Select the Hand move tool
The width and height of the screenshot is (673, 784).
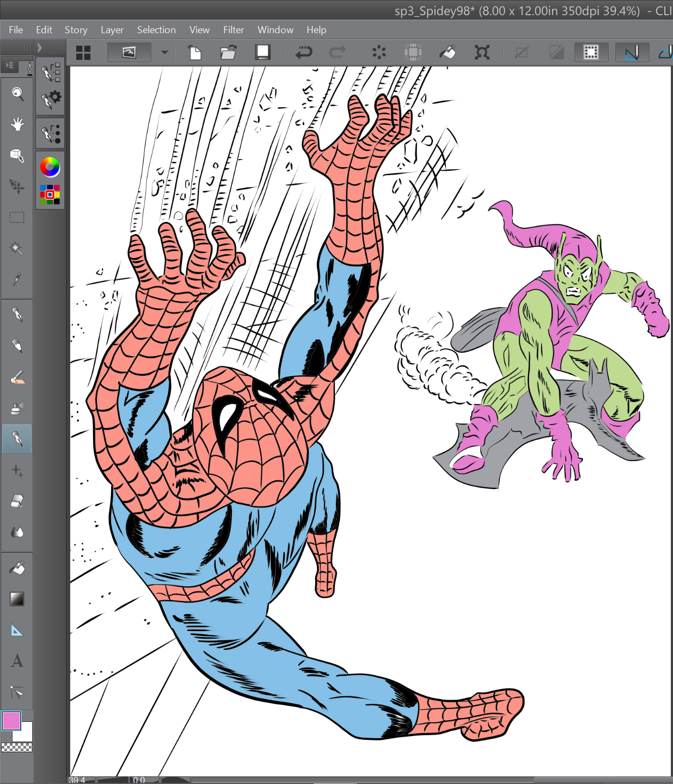[x=17, y=124]
